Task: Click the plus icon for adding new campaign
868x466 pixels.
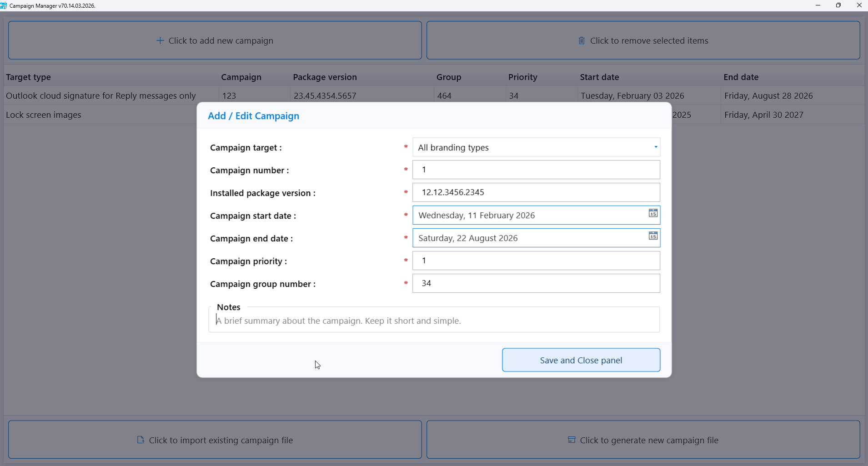Action: tap(160, 41)
